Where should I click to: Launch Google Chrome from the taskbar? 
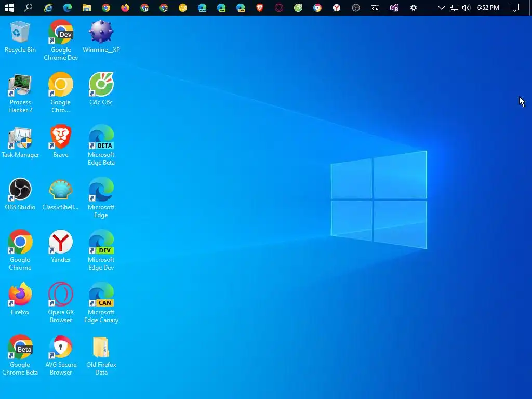(106, 7)
